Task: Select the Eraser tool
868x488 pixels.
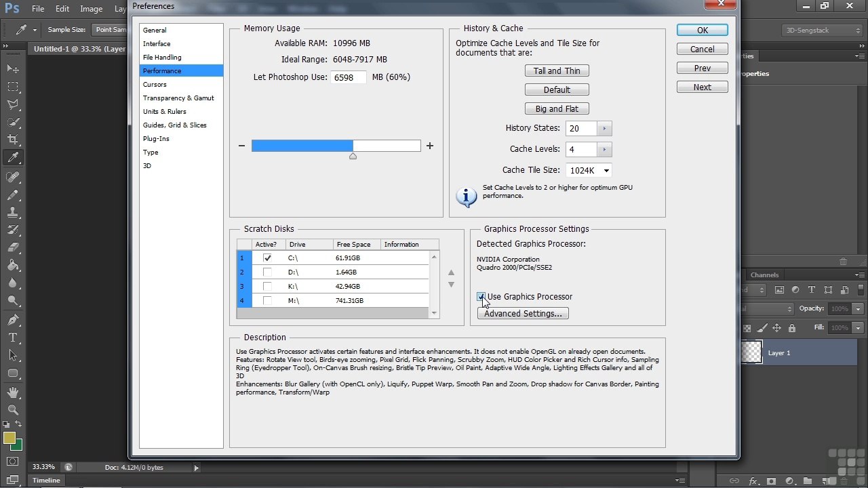Action: 13,247
